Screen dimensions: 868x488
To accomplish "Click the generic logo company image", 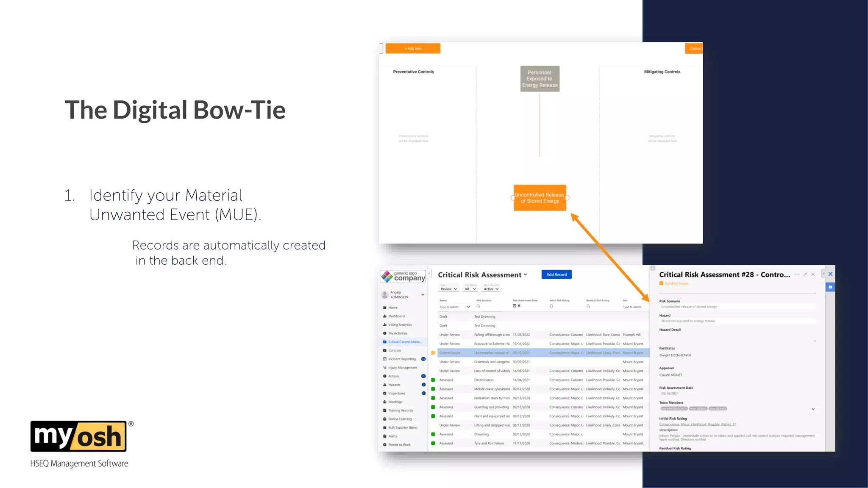I will [403, 276].
